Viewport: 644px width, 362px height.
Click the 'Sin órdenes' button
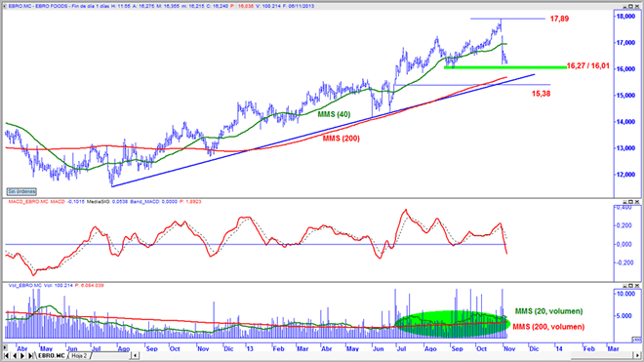coord(21,192)
